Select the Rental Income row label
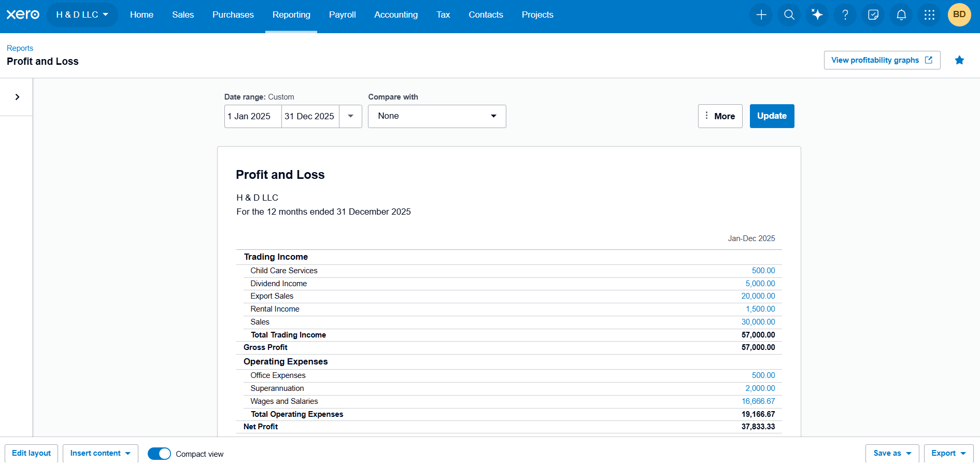The image size is (980, 464). point(275,309)
